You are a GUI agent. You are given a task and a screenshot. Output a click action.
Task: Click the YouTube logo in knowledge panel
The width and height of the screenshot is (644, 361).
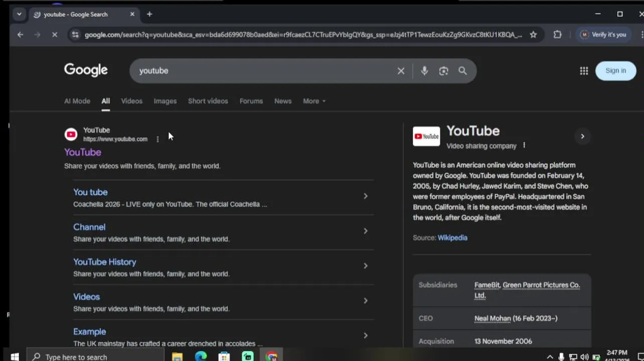point(426,136)
